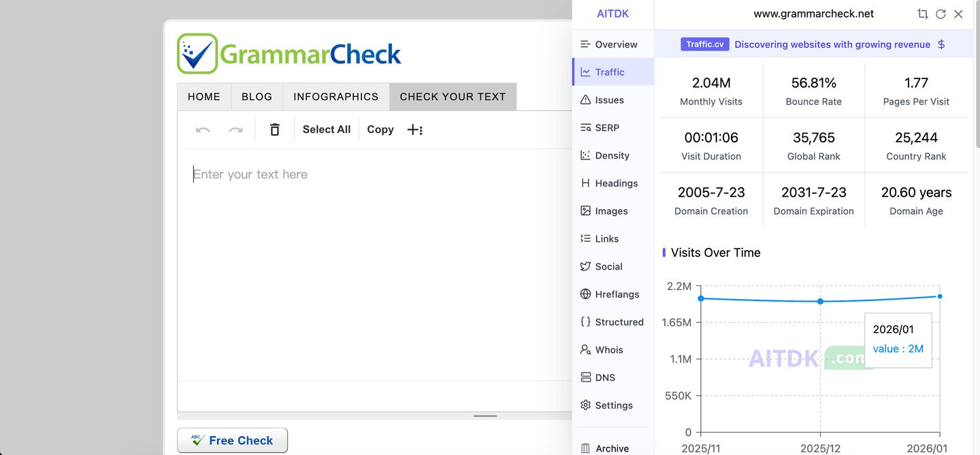Image resolution: width=980 pixels, height=455 pixels.
Task: Close the AITDK panel
Action: [958, 14]
